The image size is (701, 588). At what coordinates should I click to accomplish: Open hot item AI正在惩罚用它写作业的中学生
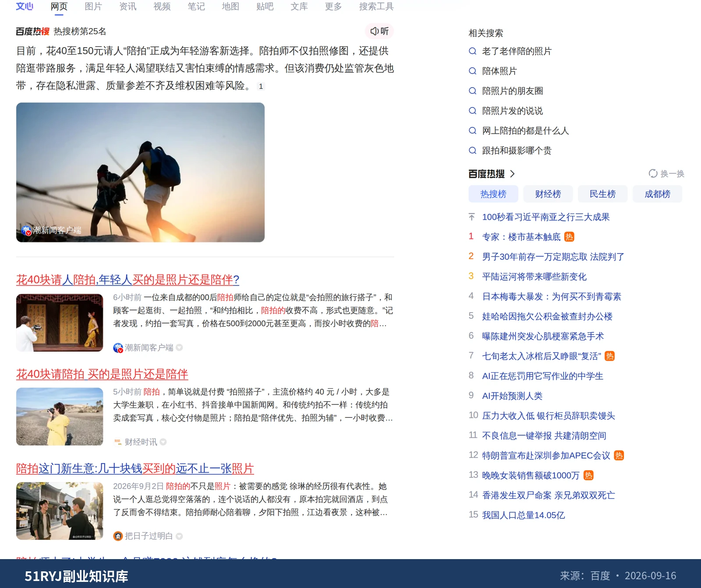pyautogui.click(x=542, y=376)
